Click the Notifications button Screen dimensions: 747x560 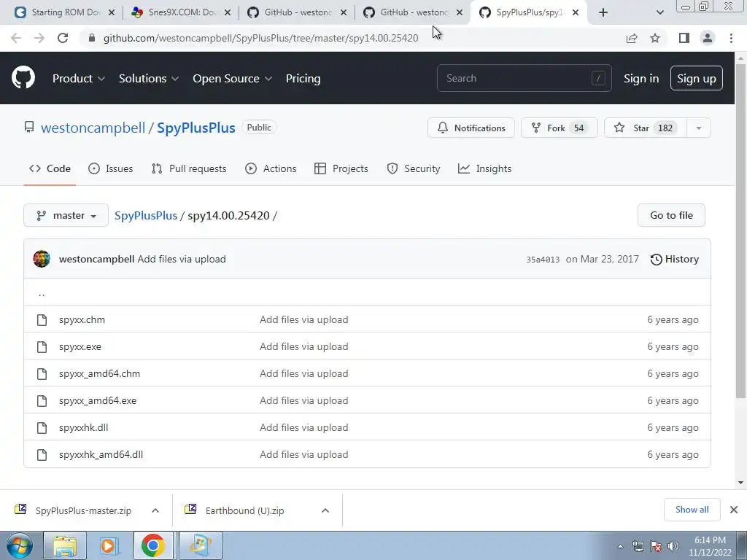471,128
